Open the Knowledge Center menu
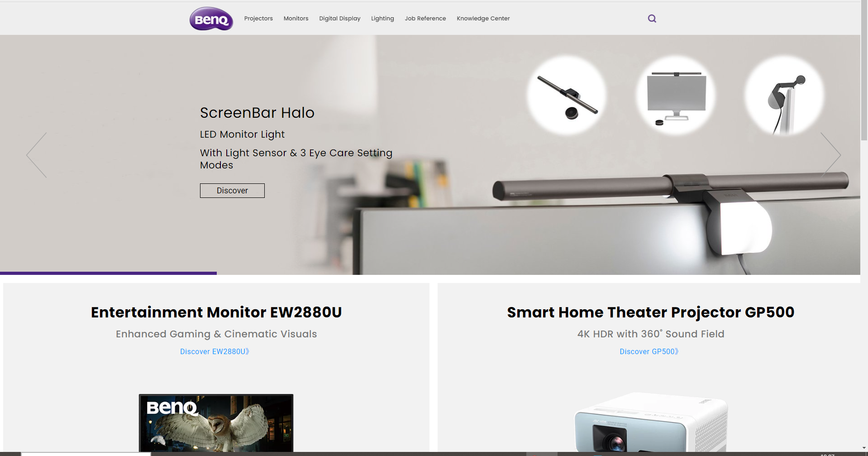868x456 pixels. coord(483,19)
